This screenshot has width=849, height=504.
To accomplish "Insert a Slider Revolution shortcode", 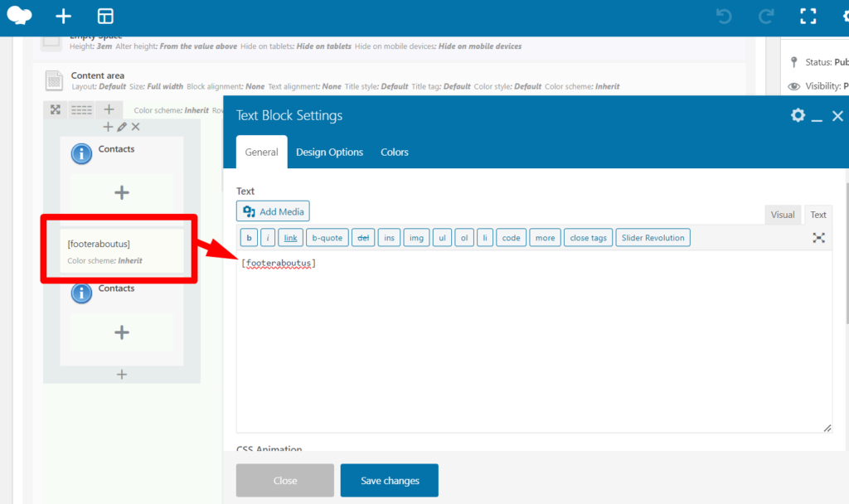I will [655, 237].
